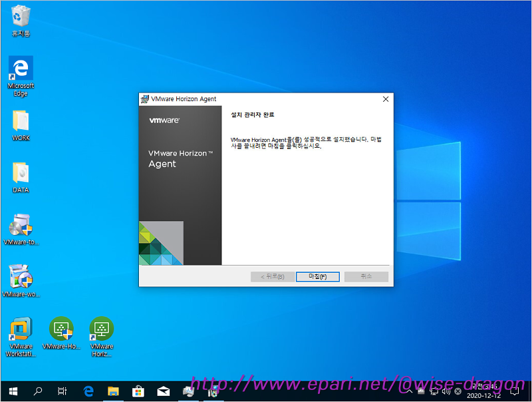
Task: Open Task View on the taskbar
Action: pos(62,391)
